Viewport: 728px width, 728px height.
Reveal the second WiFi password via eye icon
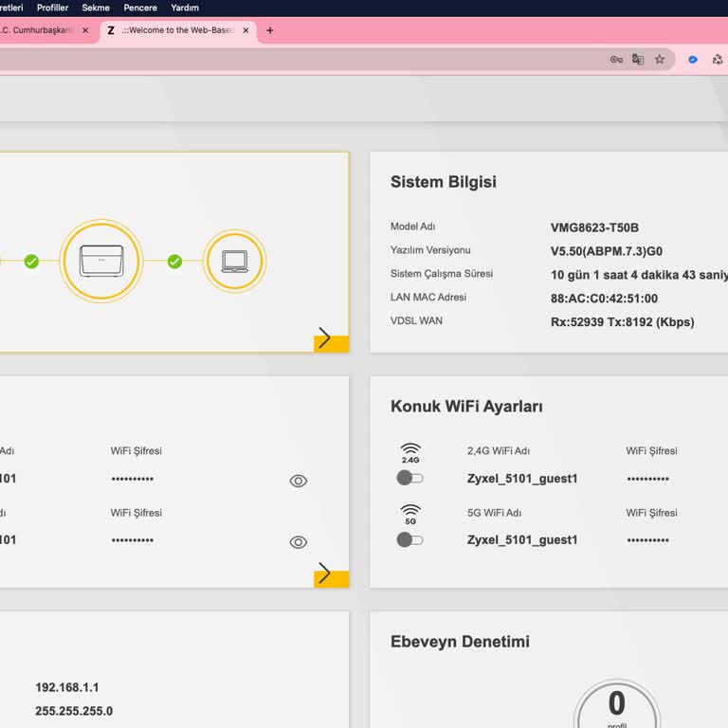(x=298, y=542)
